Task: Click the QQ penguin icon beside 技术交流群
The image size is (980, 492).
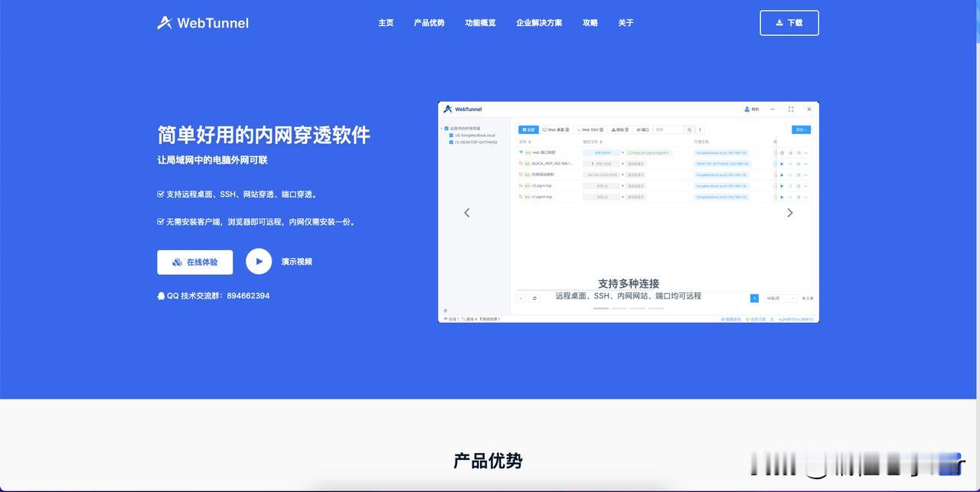Action: pos(161,295)
